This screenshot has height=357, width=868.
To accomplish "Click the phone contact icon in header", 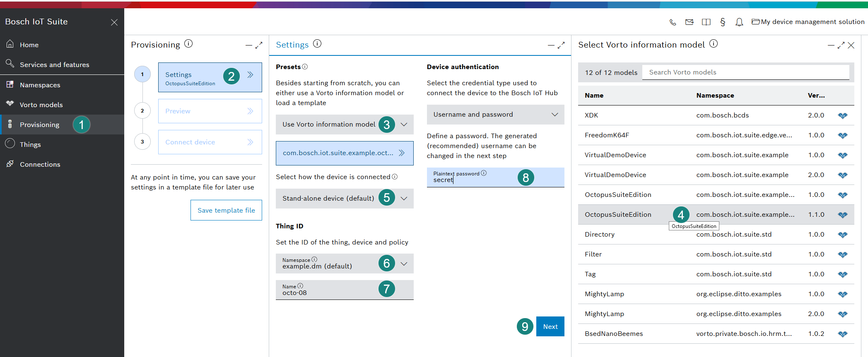I will coord(673,22).
